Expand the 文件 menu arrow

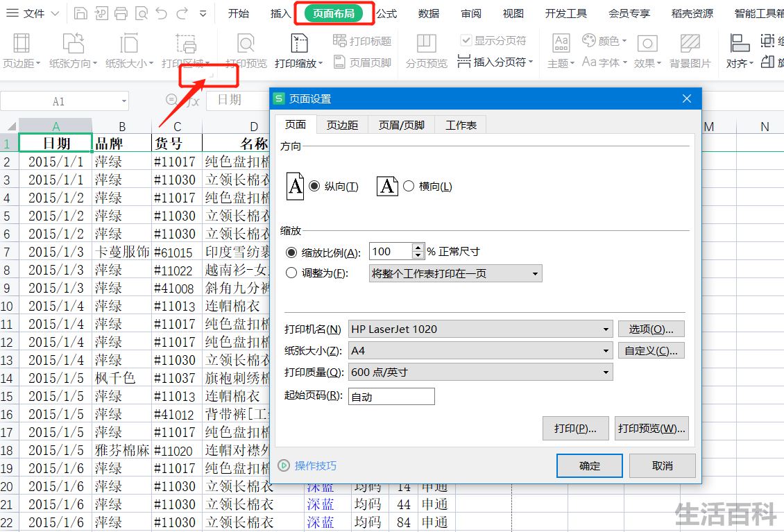click(55, 13)
